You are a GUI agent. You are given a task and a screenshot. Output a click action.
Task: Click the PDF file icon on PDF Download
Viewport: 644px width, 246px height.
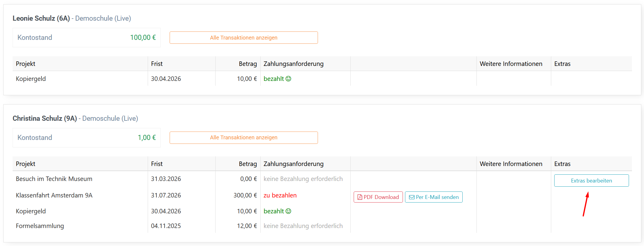click(x=360, y=197)
